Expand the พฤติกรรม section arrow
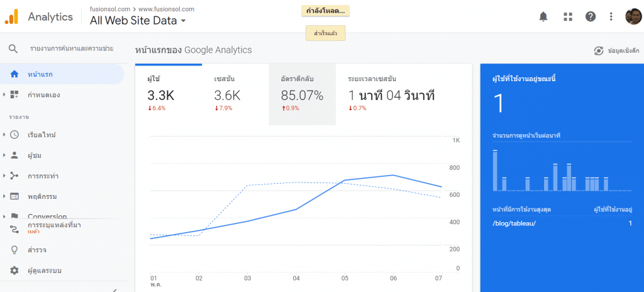This screenshot has width=644, height=292. pyautogui.click(x=4, y=196)
